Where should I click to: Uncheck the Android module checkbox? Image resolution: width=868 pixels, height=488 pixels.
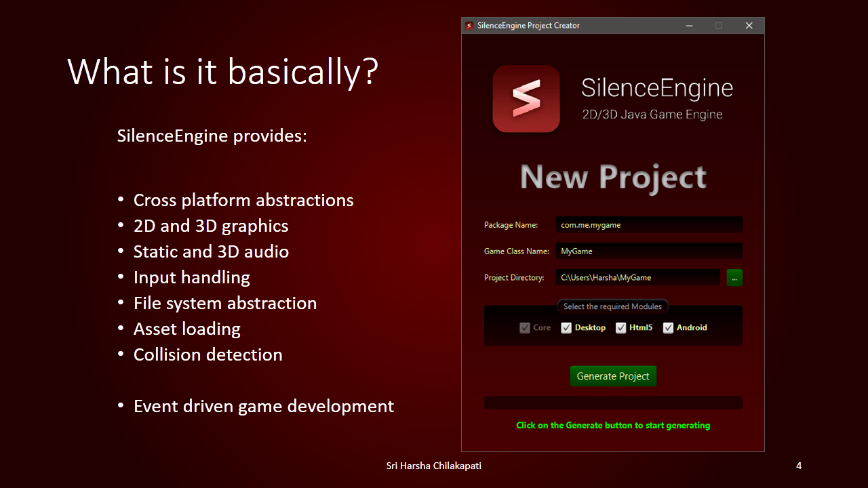coord(668,327)
